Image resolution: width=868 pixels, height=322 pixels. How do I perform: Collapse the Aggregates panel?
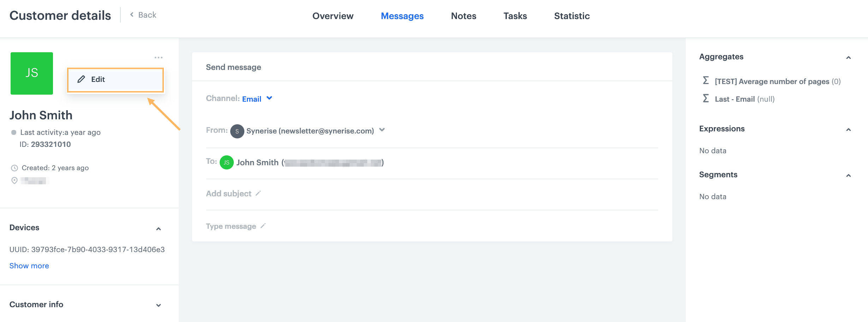848,58
